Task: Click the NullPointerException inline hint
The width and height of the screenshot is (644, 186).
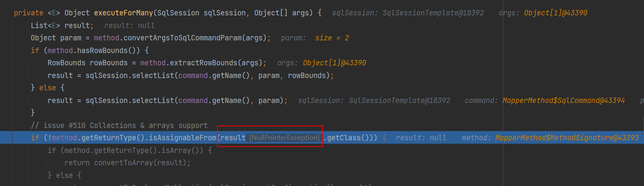Action: tap(284, 138)
